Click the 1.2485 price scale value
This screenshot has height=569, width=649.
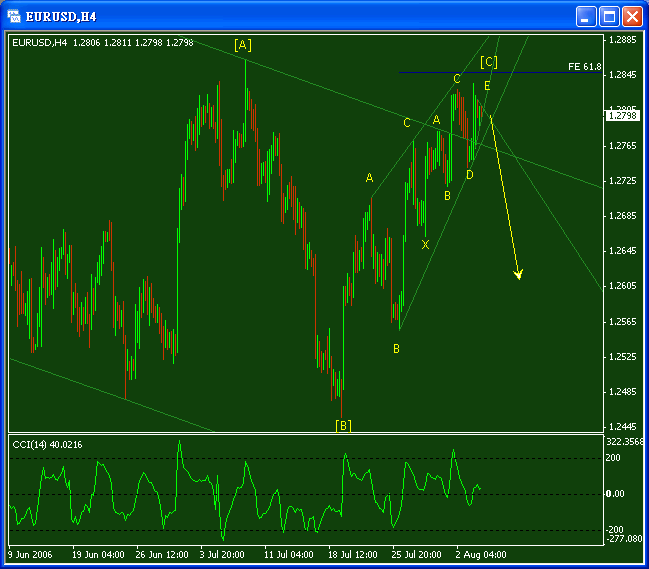[x=623, y=392]
